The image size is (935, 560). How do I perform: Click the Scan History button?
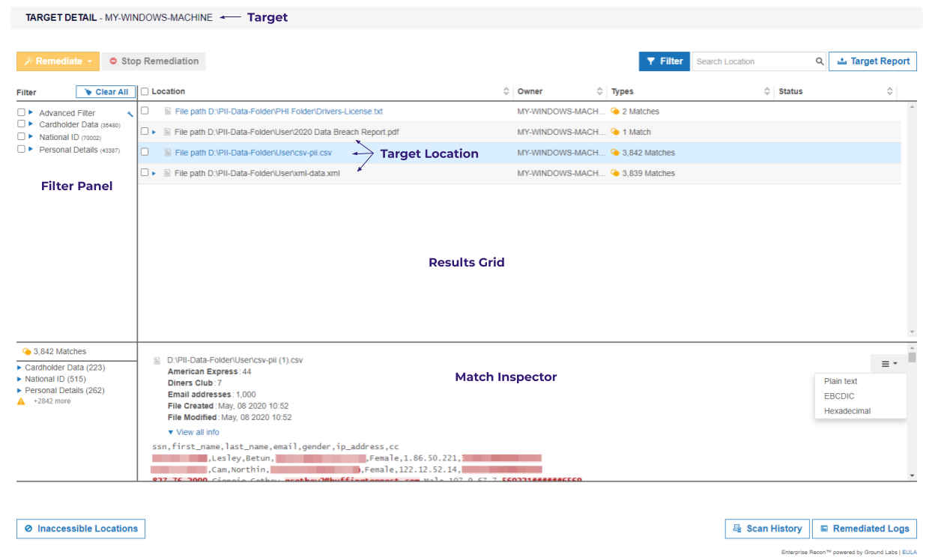click(x=767, y=529)
